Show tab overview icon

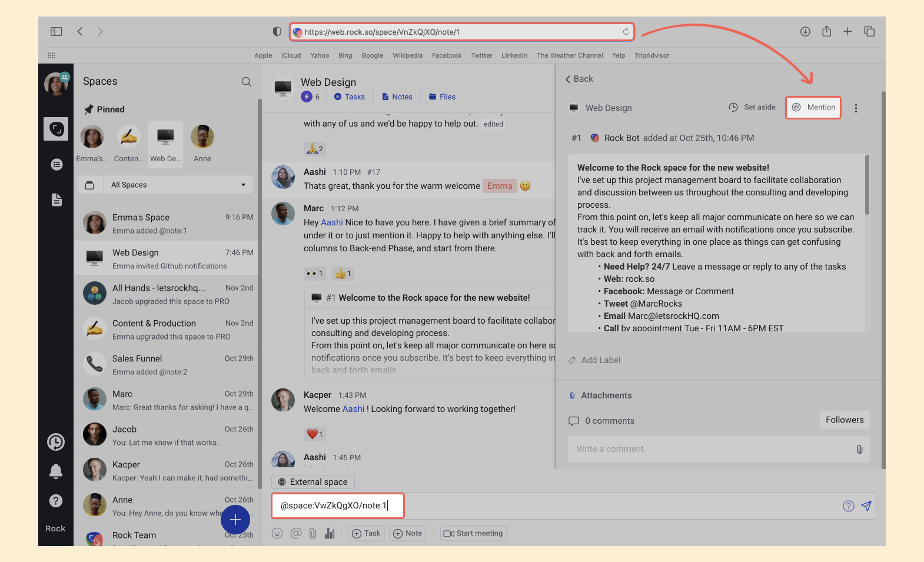(x=869, y=31)
